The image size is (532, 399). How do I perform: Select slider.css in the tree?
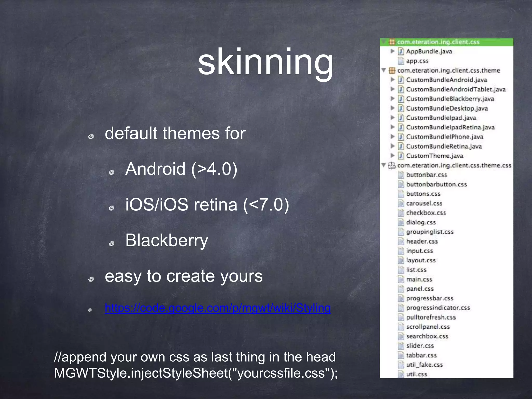pos(420,346)
